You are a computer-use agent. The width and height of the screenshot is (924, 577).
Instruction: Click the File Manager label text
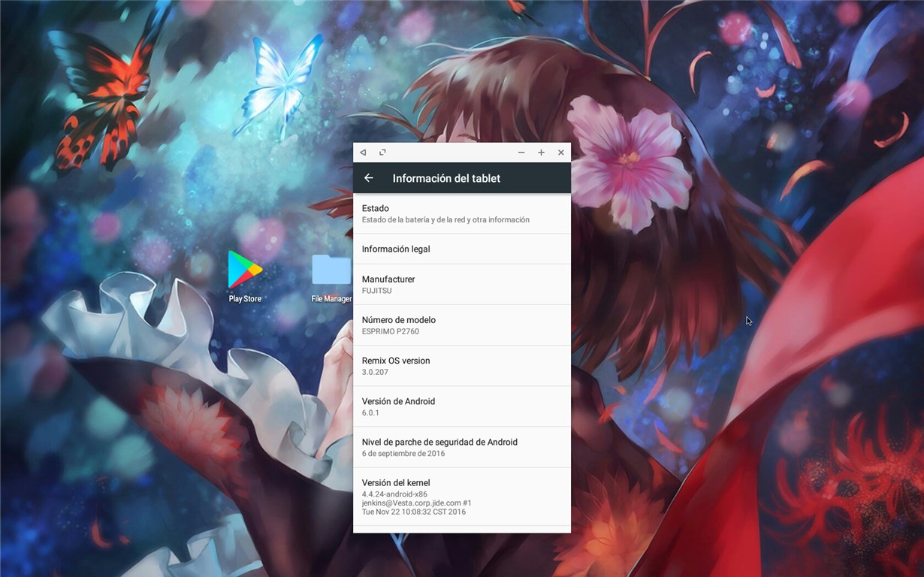coord(331,299)
